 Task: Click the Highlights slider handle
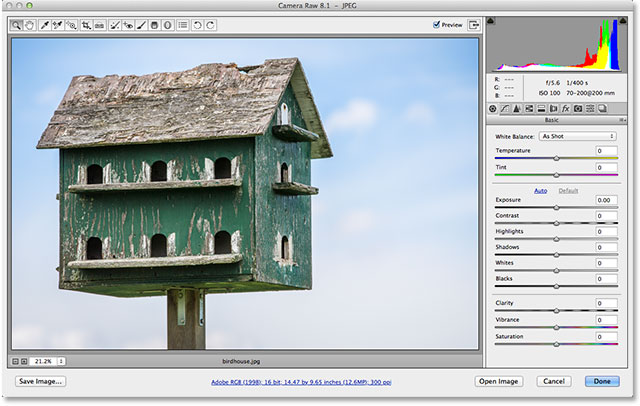pyautogui.click(x=556, y=239)
